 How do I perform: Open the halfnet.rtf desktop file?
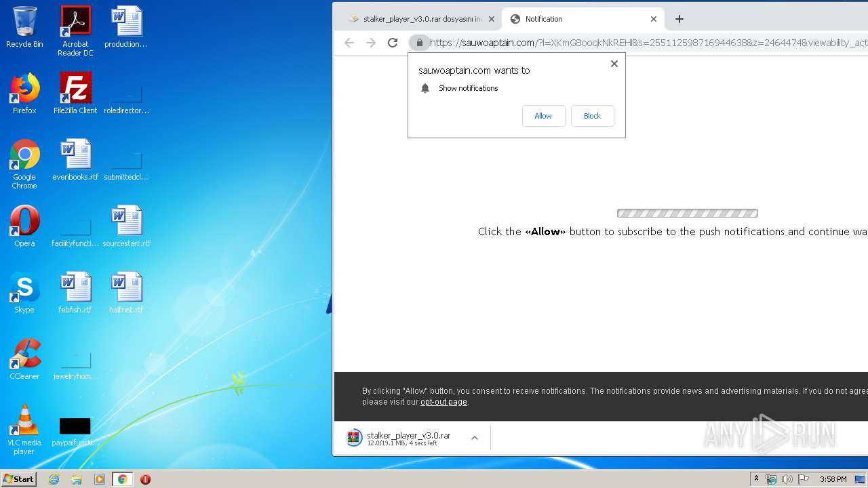[126, 293]
